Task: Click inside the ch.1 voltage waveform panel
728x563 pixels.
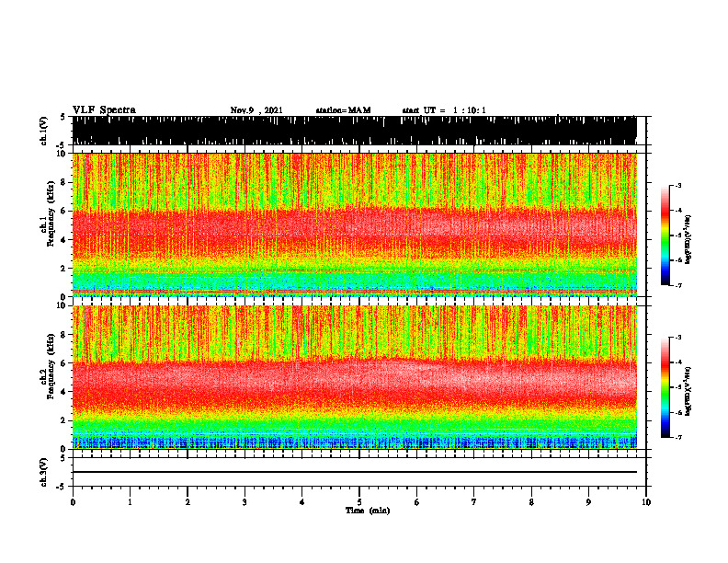Action: pyautogui.click(x=354, y=131)
